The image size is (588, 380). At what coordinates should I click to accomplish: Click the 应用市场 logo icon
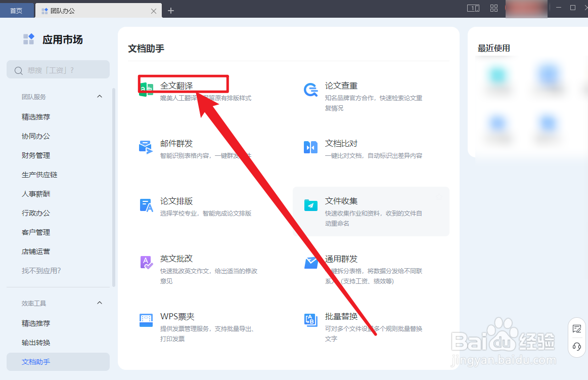tap(28, 38)
